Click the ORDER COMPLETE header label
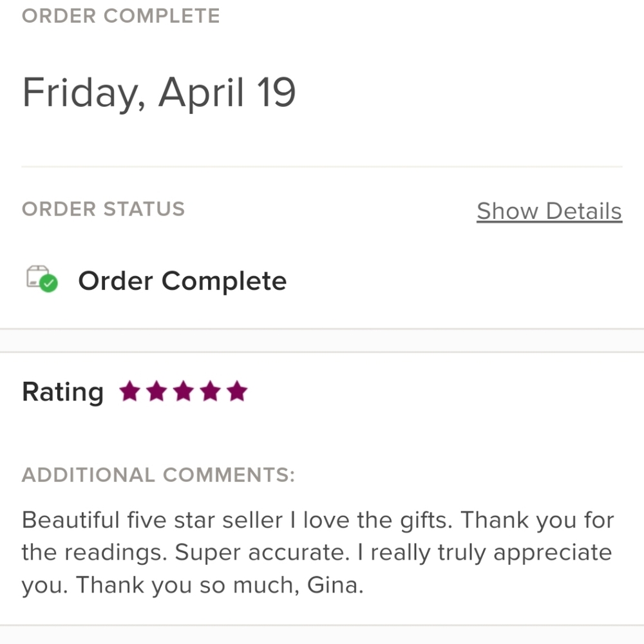Viewport: 644px width, 644px height. click(120, 15)
